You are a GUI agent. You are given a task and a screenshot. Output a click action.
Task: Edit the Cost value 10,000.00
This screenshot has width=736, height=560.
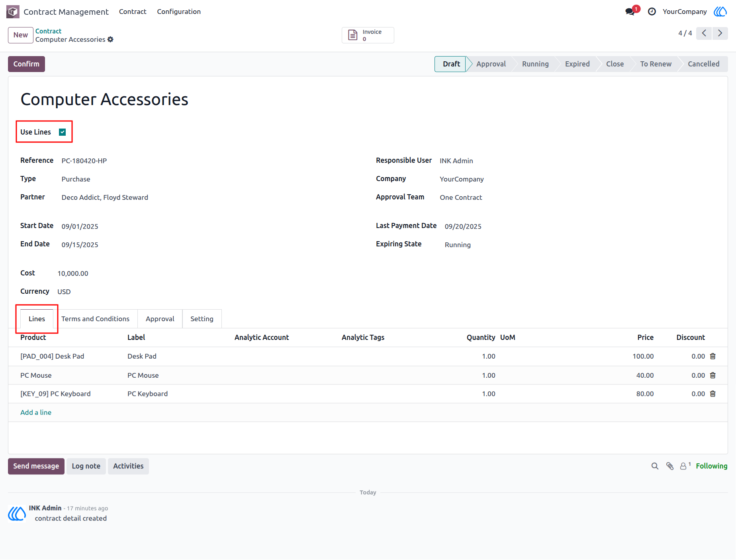click(x=73, y=273)
